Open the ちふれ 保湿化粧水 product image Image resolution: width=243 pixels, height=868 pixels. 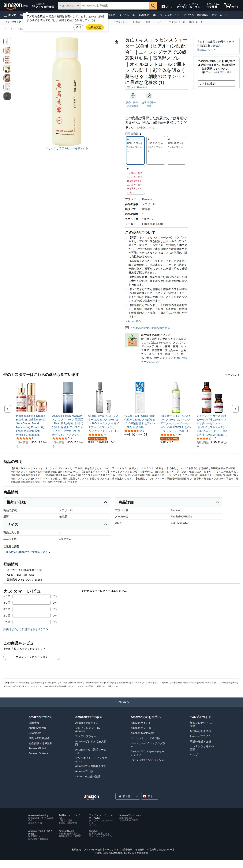tap(140, 397)
